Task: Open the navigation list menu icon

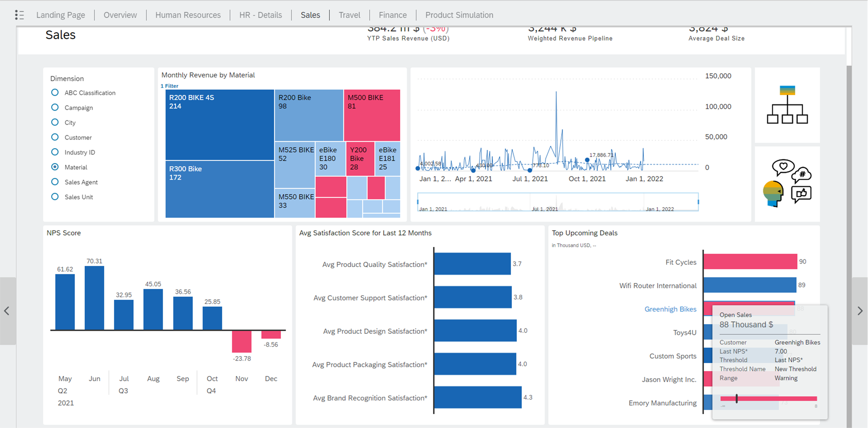Action: point(20,15)
